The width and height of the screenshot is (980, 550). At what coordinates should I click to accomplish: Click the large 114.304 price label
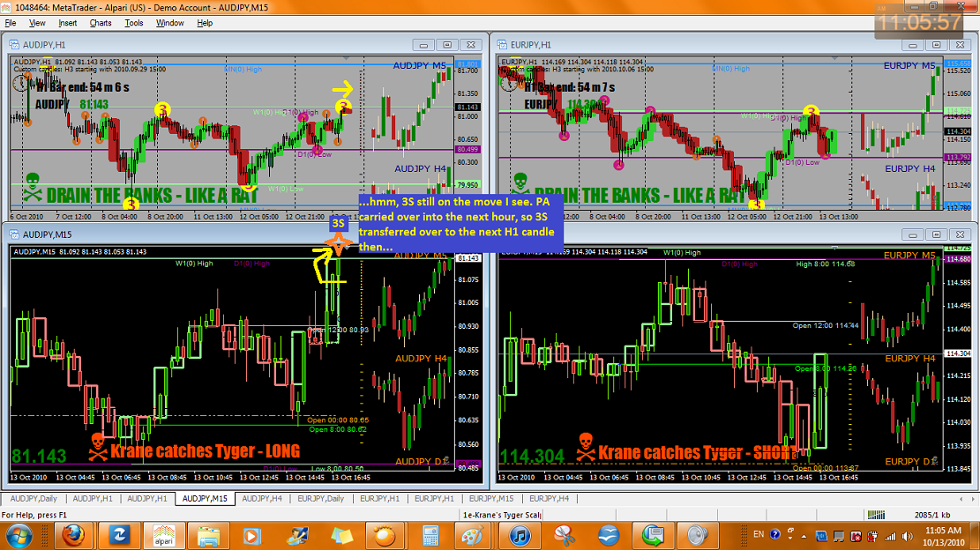click(x=532, y=457)
